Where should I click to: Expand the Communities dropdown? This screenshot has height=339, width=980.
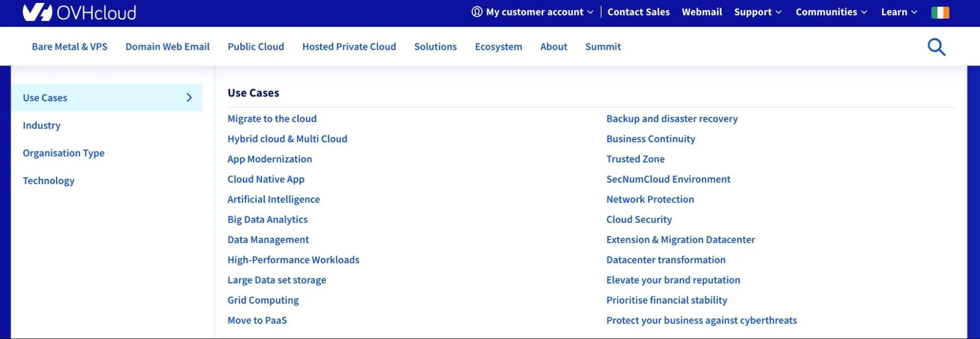[831, 12]
